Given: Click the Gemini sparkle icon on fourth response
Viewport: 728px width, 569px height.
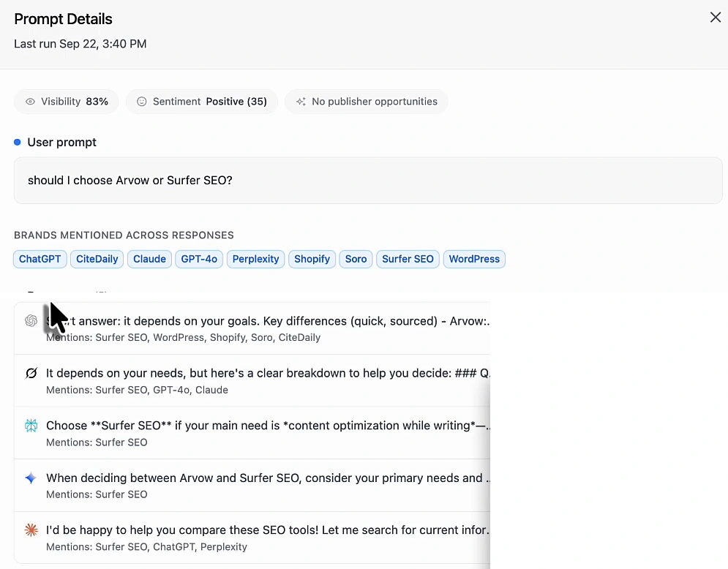Looking at the screenshot, I should (x=31, y=478).
